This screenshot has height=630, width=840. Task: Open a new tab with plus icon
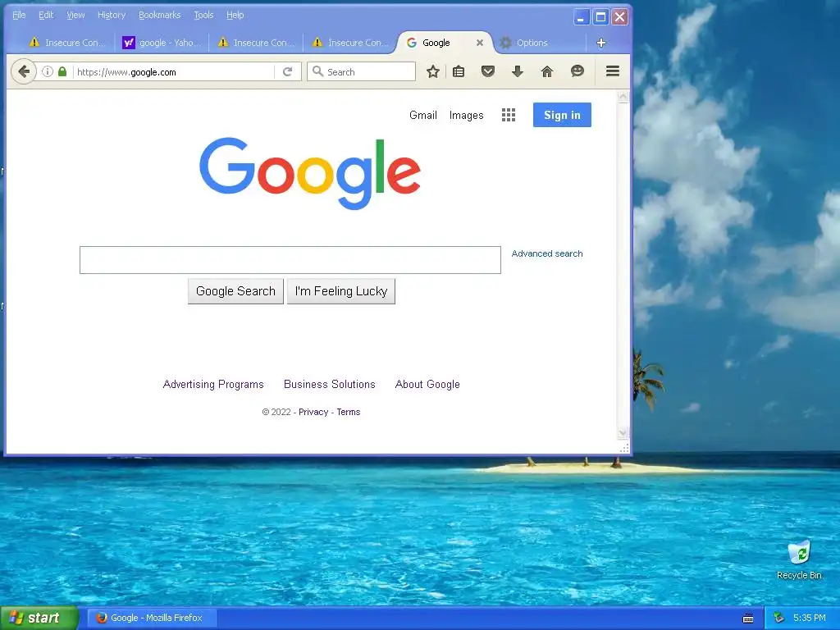(x=601, y=43)
